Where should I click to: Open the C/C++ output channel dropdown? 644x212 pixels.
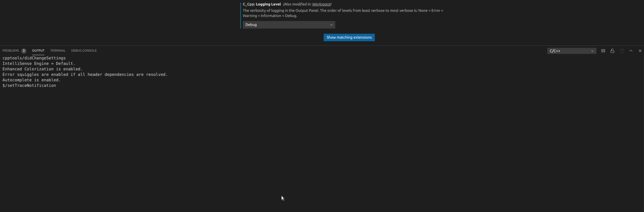coord(571,51)
